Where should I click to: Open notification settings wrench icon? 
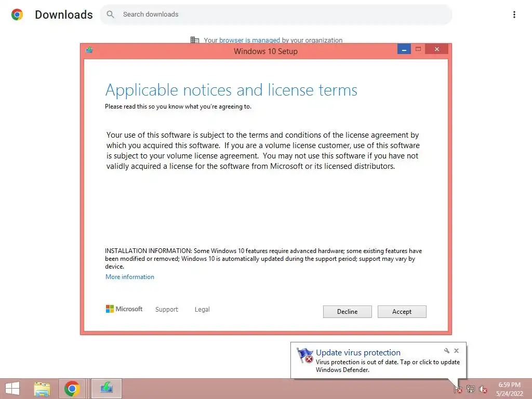(446, 351)
